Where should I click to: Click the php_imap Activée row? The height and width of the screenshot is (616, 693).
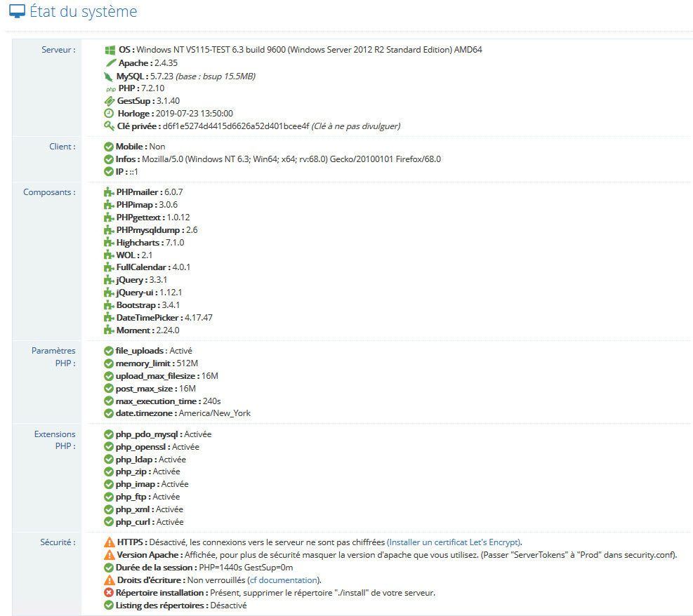(x=146, y=484)
